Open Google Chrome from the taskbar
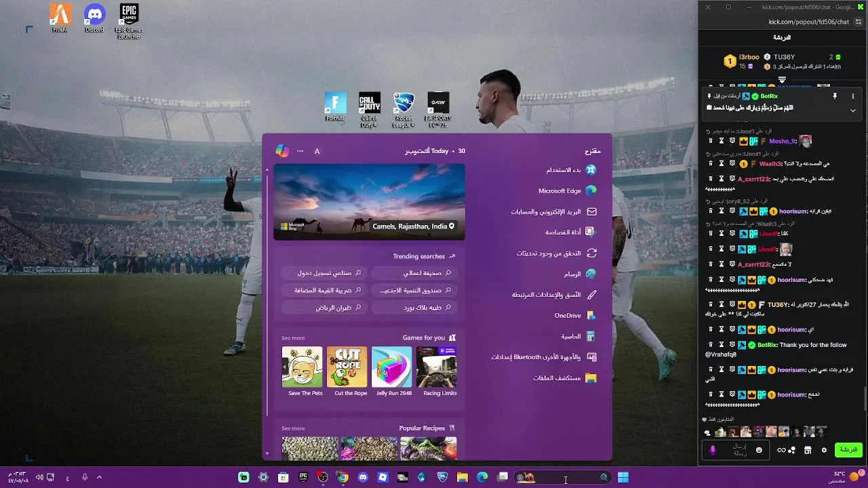This screenshot has height=488, width=868. click(343, 477)
